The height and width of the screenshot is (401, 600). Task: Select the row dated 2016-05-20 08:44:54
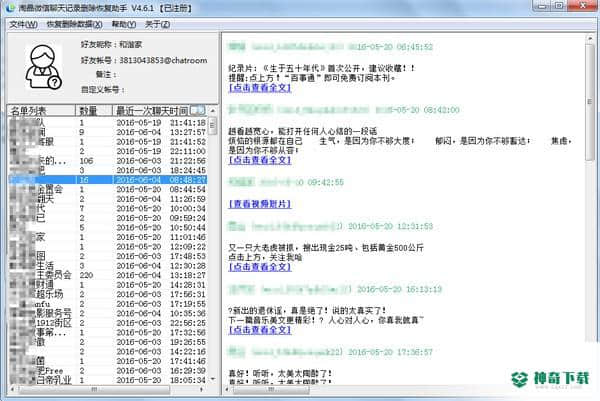pos(108,189)
